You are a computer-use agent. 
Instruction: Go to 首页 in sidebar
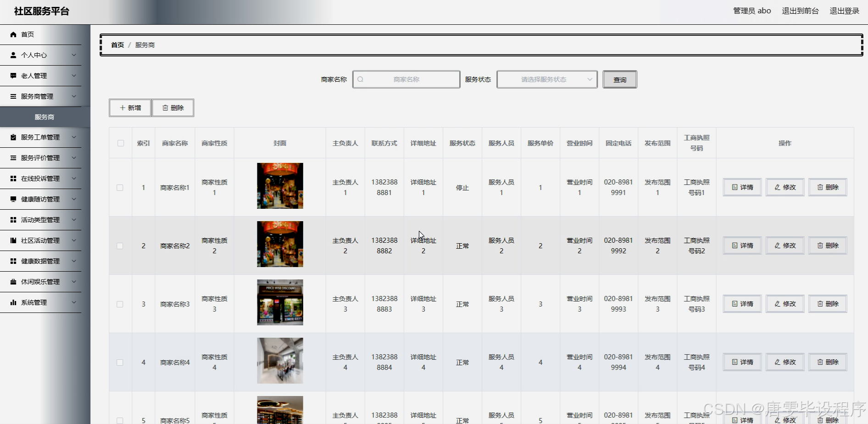click(41, 34)
